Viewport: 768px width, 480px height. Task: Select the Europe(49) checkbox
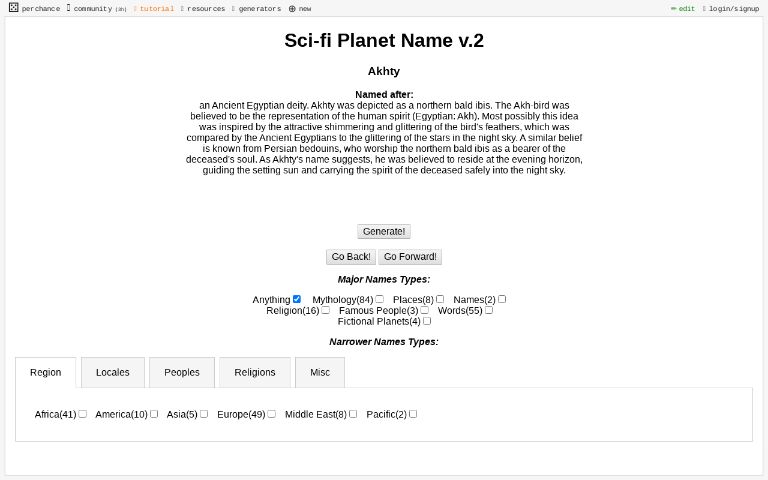point(272,414)
